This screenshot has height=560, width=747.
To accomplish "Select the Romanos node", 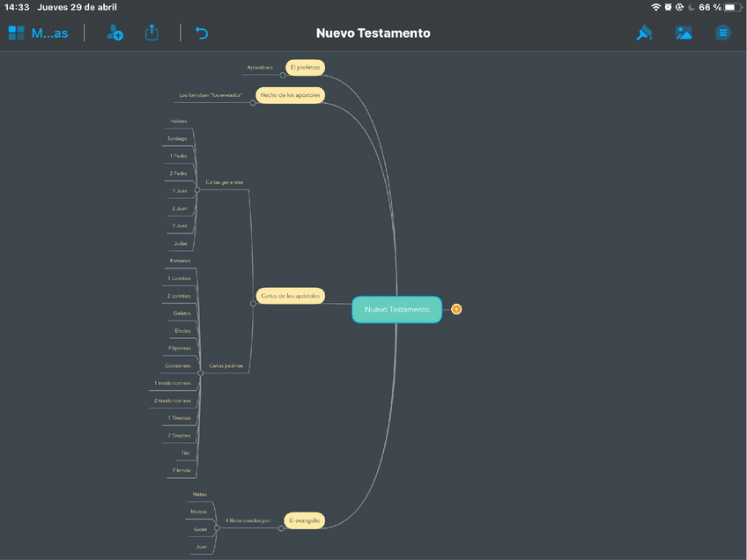I will pyautogui.click(x=180, y=262).
